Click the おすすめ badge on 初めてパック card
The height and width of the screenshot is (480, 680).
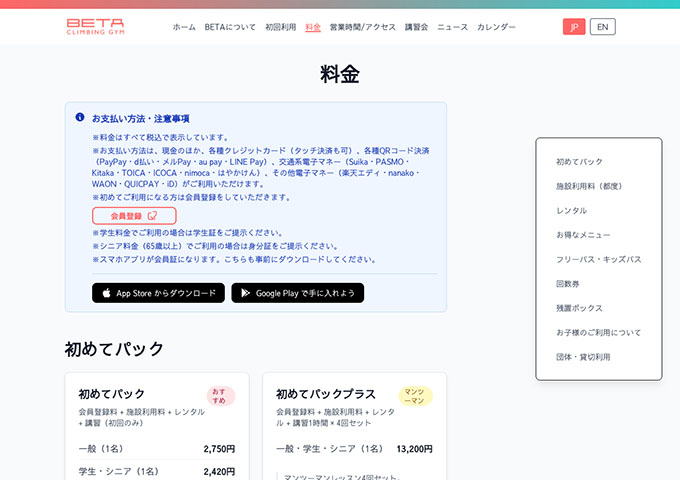tap(221, 395)
